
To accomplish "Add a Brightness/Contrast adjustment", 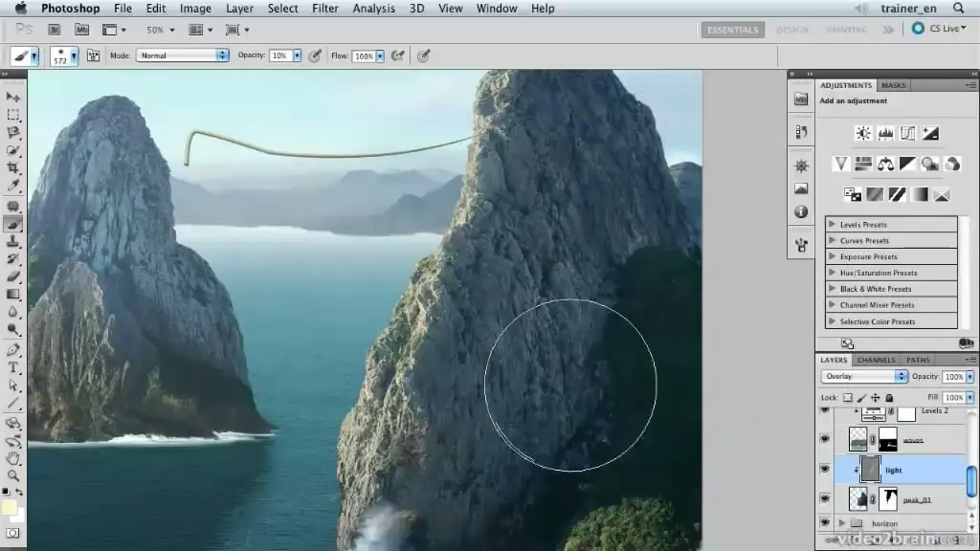I will click(x=863, y=133).
